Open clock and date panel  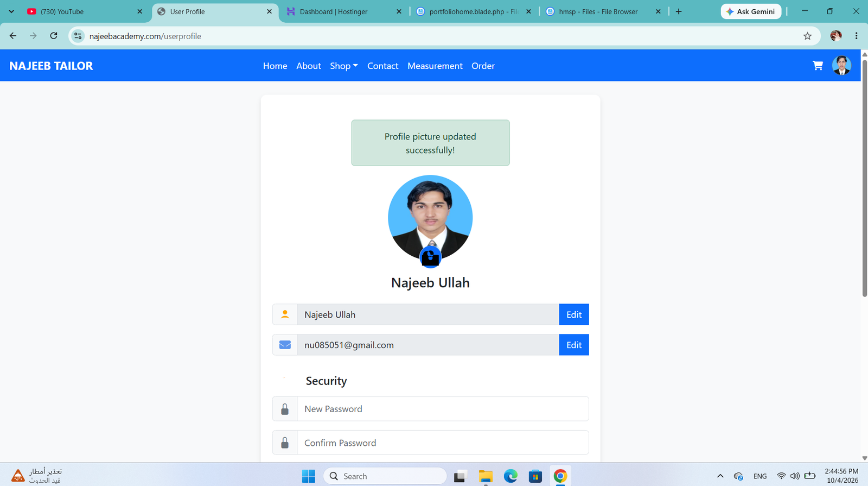pos(842,476)
